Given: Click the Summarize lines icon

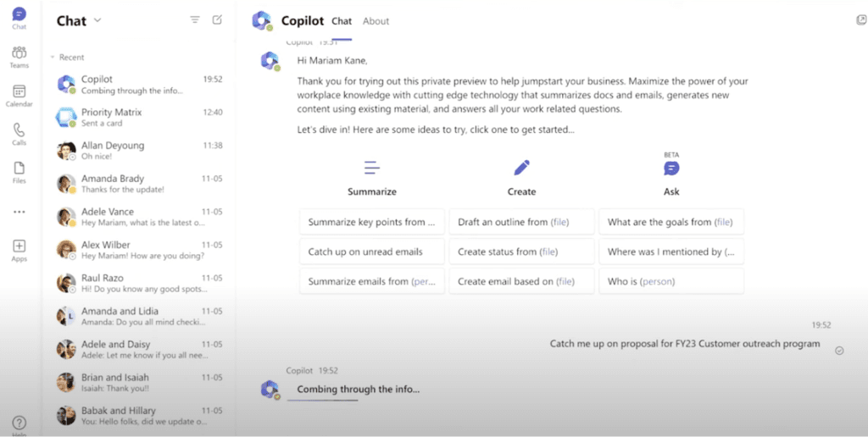Looking at the screenshot, I should point(372,167).
